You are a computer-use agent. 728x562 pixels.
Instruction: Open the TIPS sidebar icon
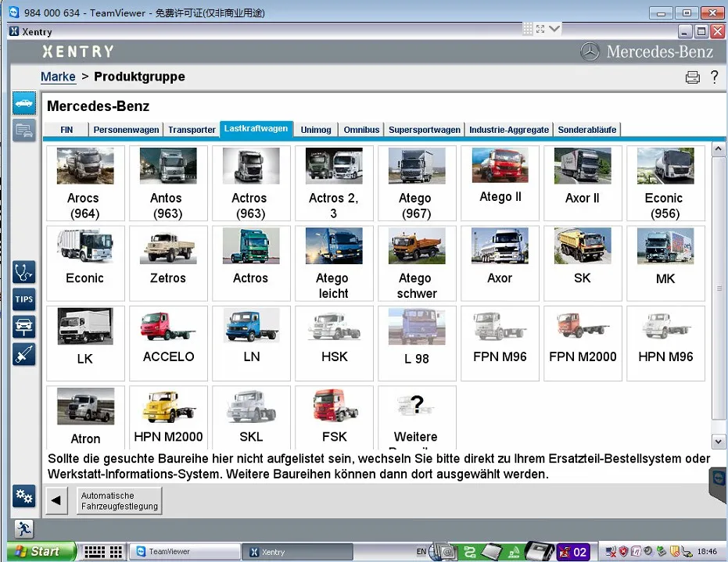[x=24, y=299]
